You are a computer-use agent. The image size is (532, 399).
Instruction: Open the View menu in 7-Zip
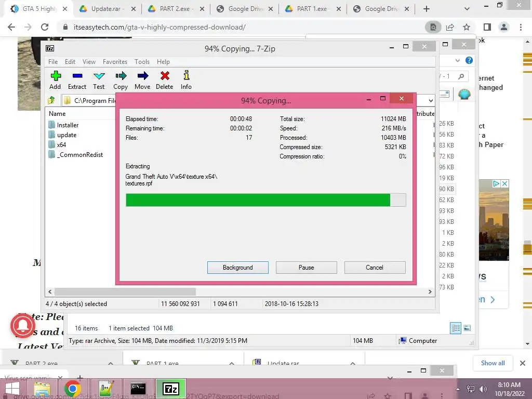tap(89, 62)
